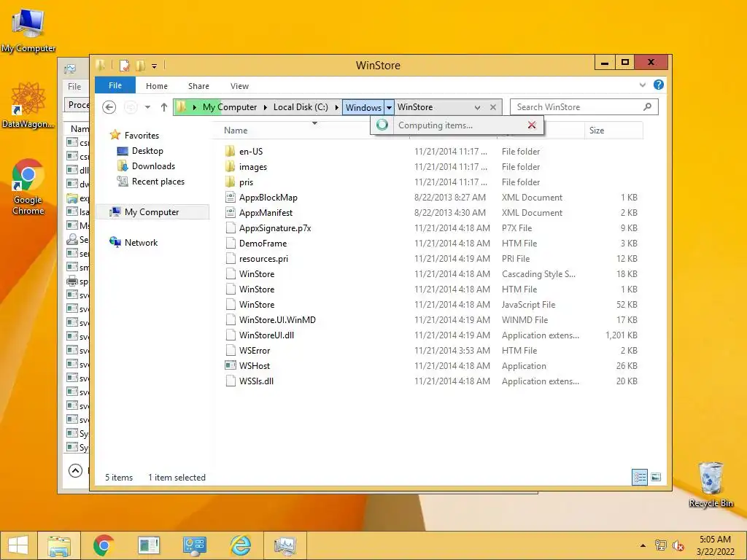Stop loading with the address bar X
The image size is (747, 560).
pyautogui.click(x=493, y=107)
